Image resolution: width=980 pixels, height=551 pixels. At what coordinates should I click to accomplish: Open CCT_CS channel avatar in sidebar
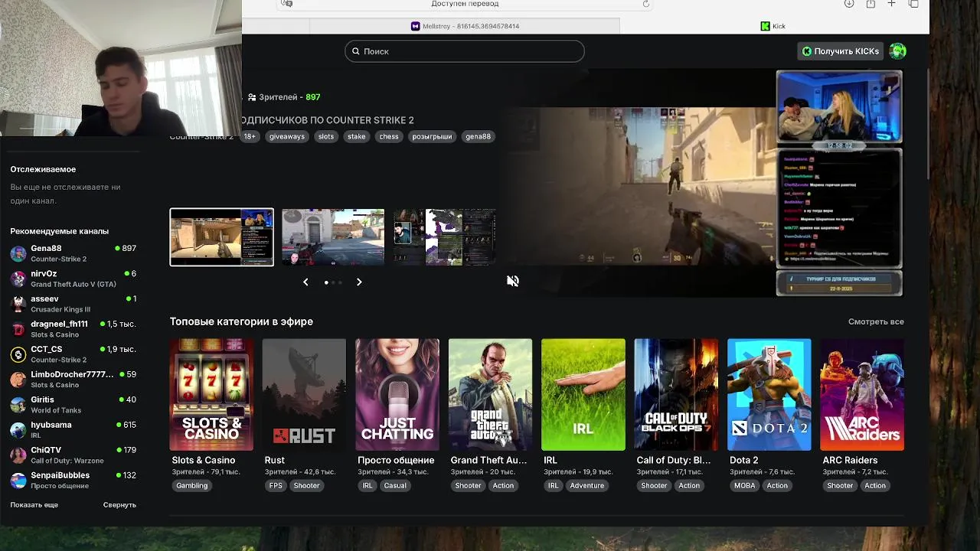tap(18, 354)
